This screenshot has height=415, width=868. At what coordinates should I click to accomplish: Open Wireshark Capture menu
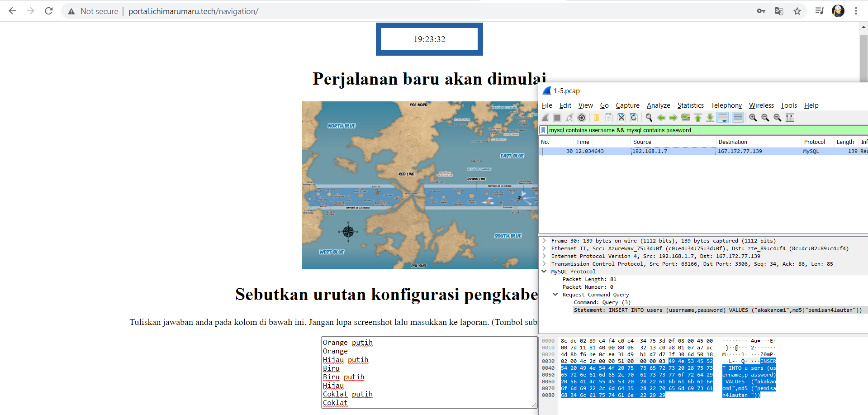(627, 105)
